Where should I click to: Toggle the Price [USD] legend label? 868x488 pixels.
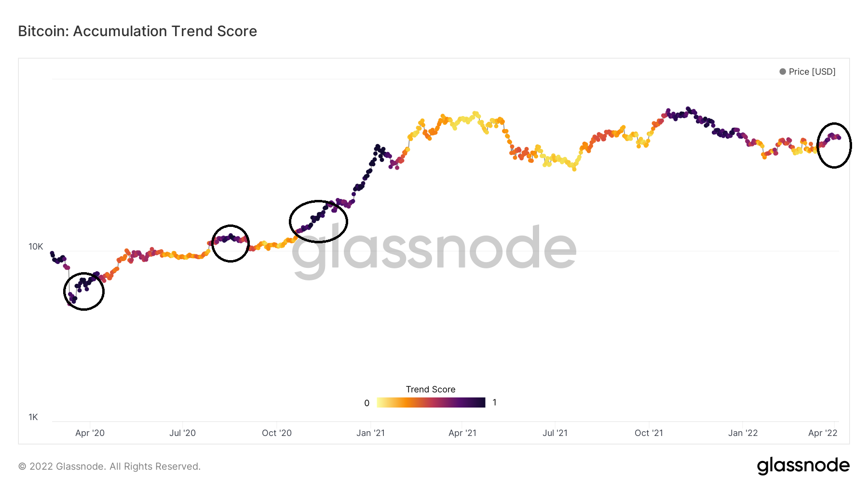pyautogui.click(x=812, y=72)
